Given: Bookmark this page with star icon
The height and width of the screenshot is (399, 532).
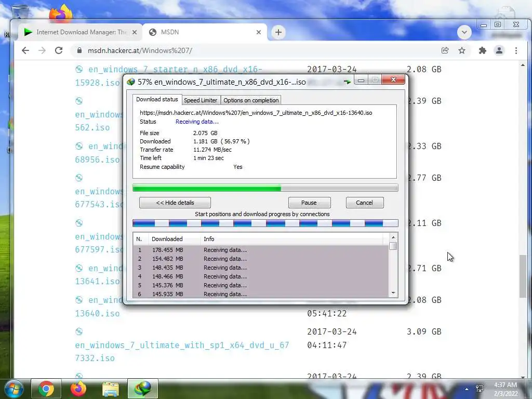Looking at the screenshot, I should [x=462, y=50].
